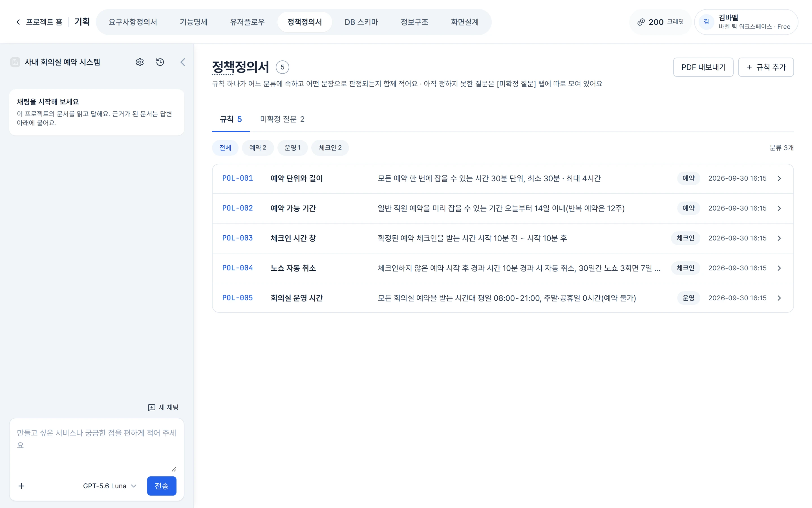Open POL-003 row detail chevron
The image size is (812, 508).
tap(779, 238)
